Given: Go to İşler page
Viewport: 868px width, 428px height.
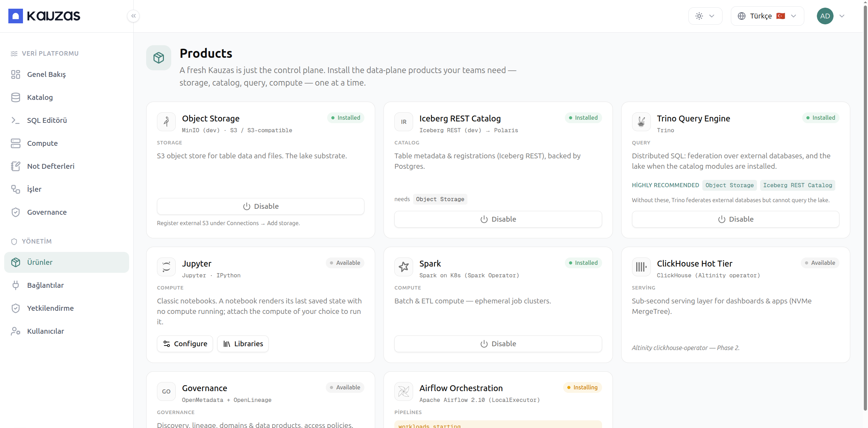Looking at the screenshot, I should coord(66,189).
